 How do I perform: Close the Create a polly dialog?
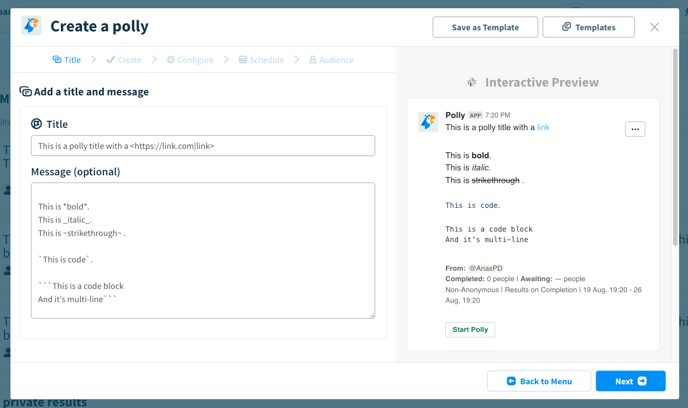(654, 27)
